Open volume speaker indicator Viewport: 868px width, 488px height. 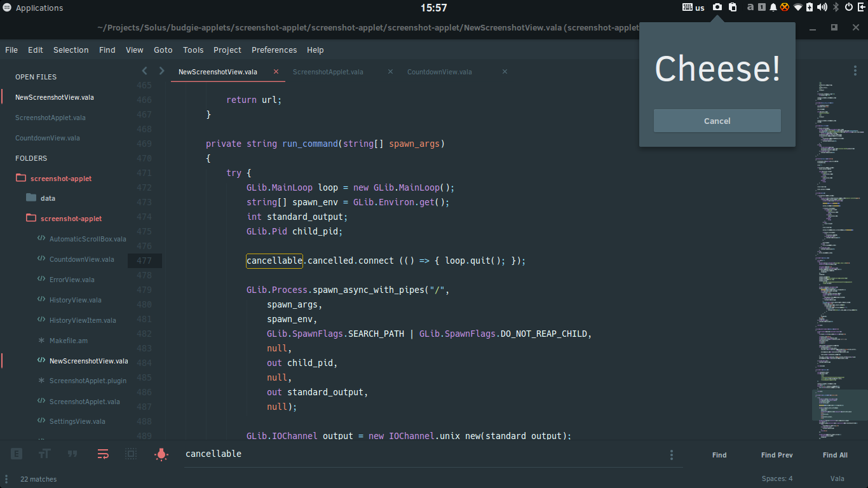pyautogui.click(x=822, y=8)
